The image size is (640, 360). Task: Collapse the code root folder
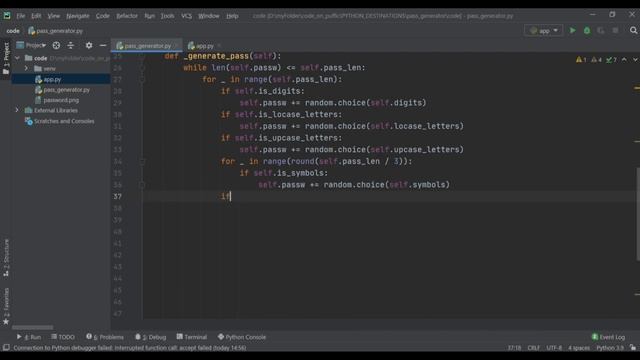coord(18,58)
